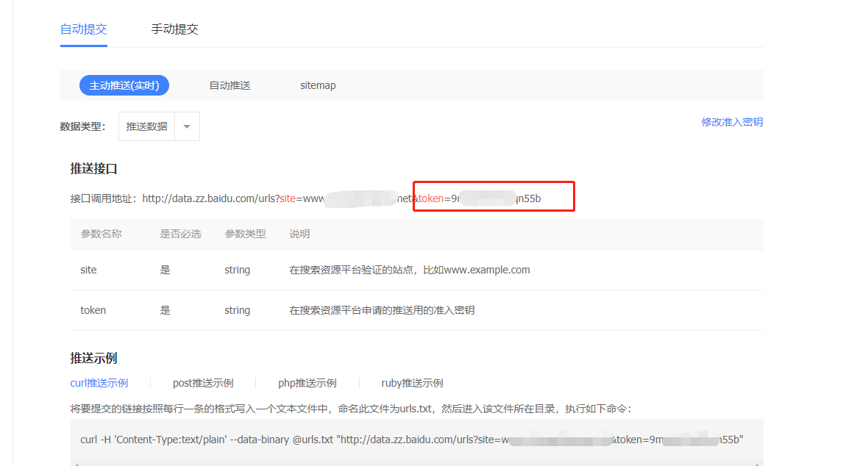Click the red site parameter in the interface URL

point(287,198)
